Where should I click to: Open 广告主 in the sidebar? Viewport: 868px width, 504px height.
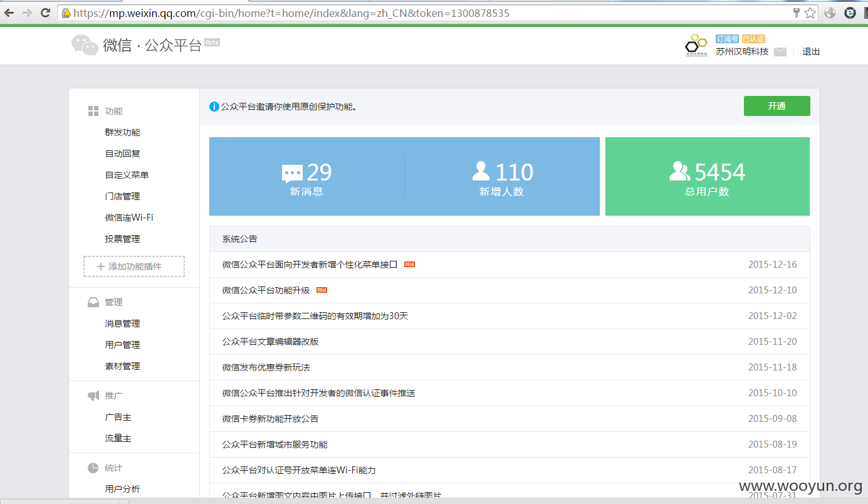coord(118,417)
